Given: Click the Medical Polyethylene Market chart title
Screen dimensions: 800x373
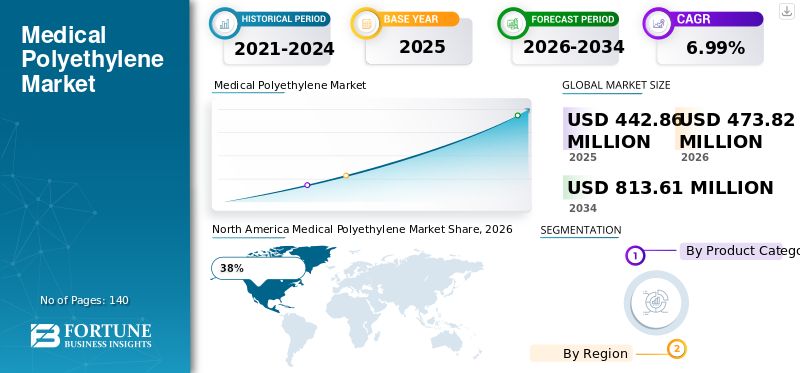Looking at the screenshot, I should pos(289,85).
